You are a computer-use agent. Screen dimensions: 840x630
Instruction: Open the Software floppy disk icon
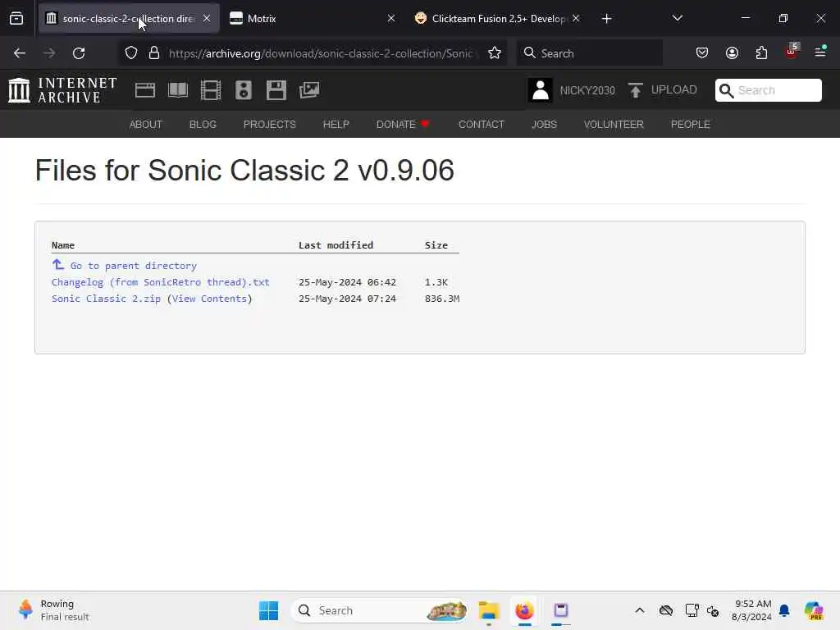point(276,90)
